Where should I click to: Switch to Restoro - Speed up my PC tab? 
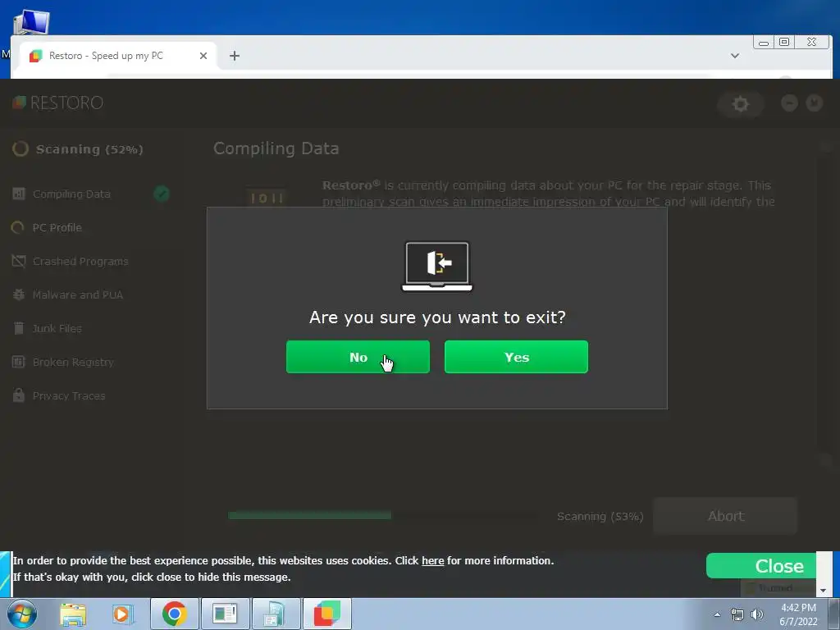(x=106, y=56)
